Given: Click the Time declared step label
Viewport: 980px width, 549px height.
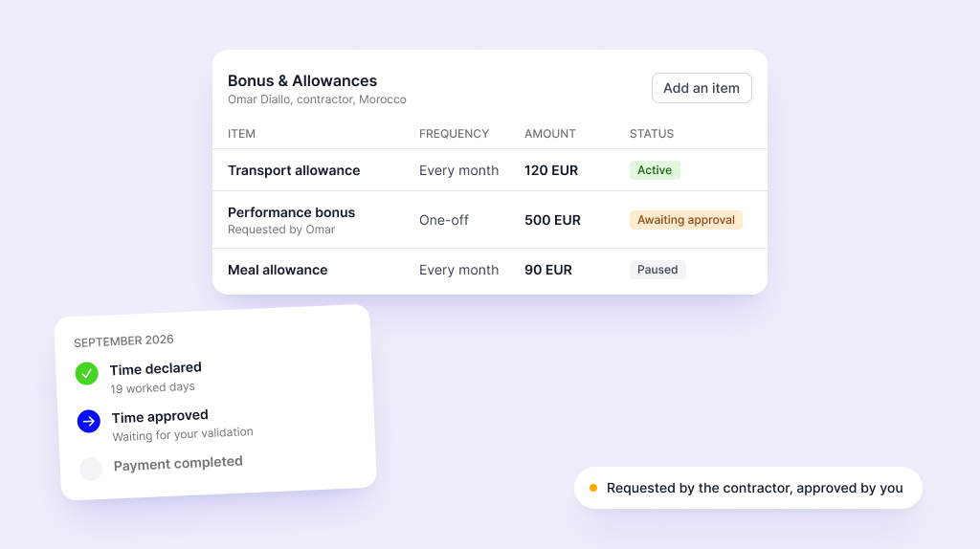Looking at the screenshot, I should (x=156, y=368).
